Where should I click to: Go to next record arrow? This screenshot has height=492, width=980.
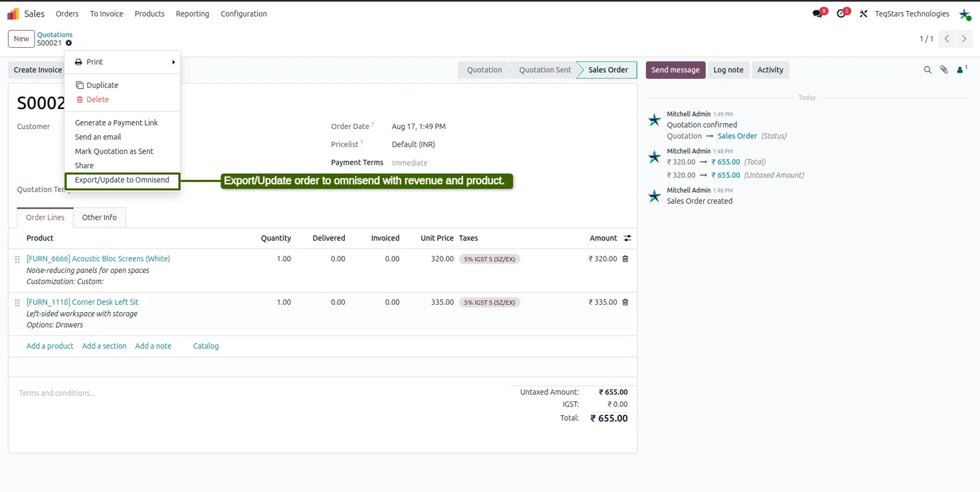coord(964,39)
